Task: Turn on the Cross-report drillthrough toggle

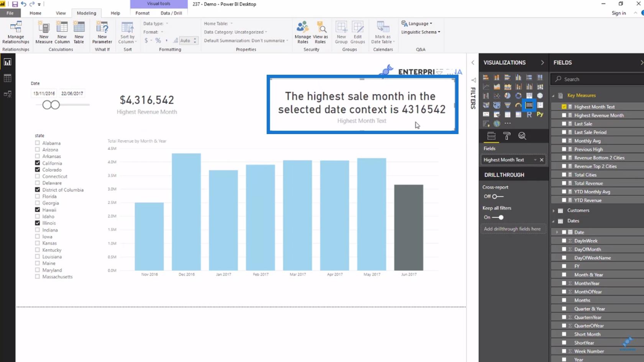Action: pos(498,197)
